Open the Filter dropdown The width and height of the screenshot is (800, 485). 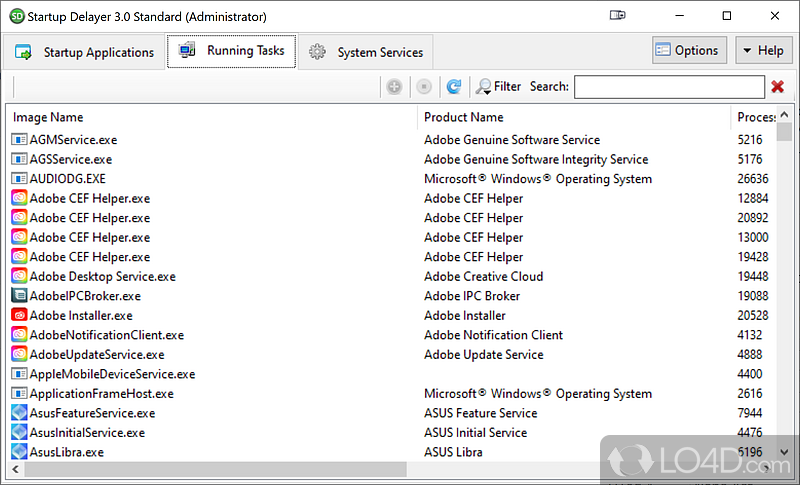click(x=498, y=87)
